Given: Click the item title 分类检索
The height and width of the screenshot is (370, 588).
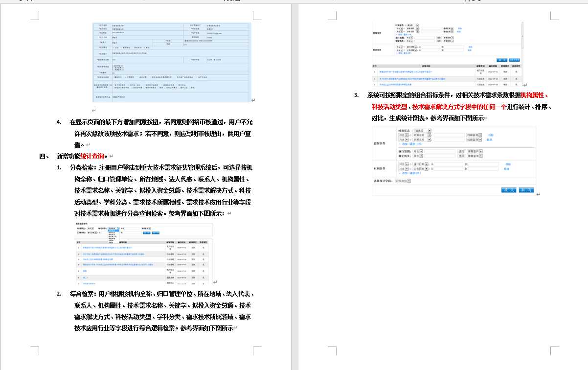Looking at the screenshot, I should coord(82,167).
